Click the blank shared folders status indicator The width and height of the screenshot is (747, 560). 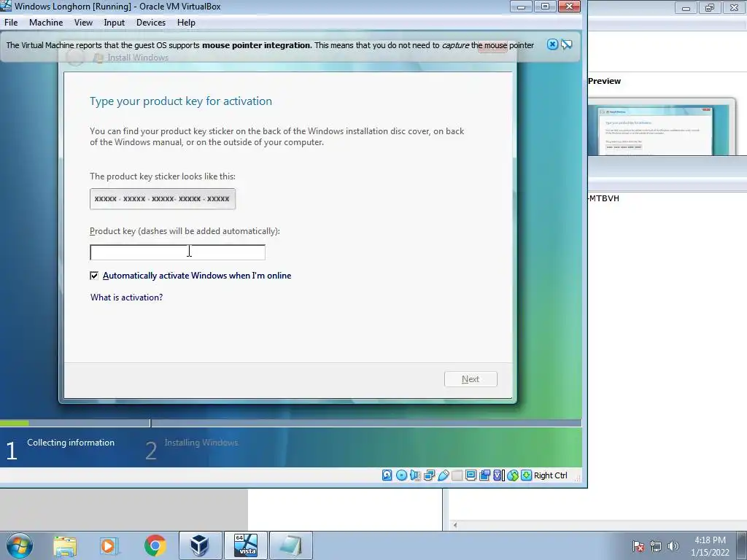(457, 475)
